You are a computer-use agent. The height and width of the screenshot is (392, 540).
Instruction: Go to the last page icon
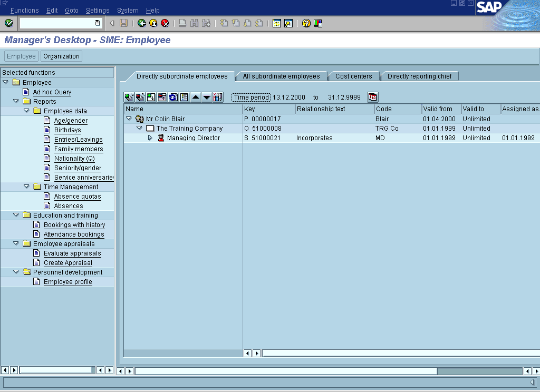pos(259,23)
